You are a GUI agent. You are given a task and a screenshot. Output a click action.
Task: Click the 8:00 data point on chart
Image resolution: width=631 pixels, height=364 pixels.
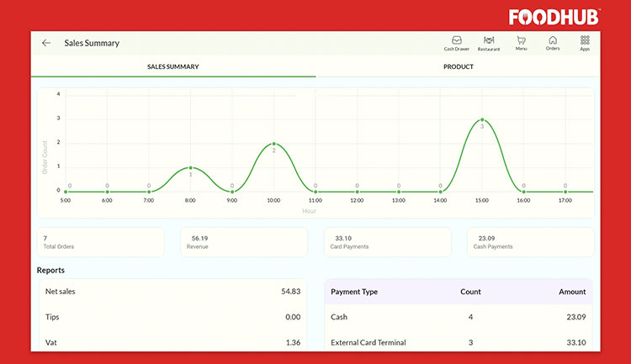click(191, 168)
